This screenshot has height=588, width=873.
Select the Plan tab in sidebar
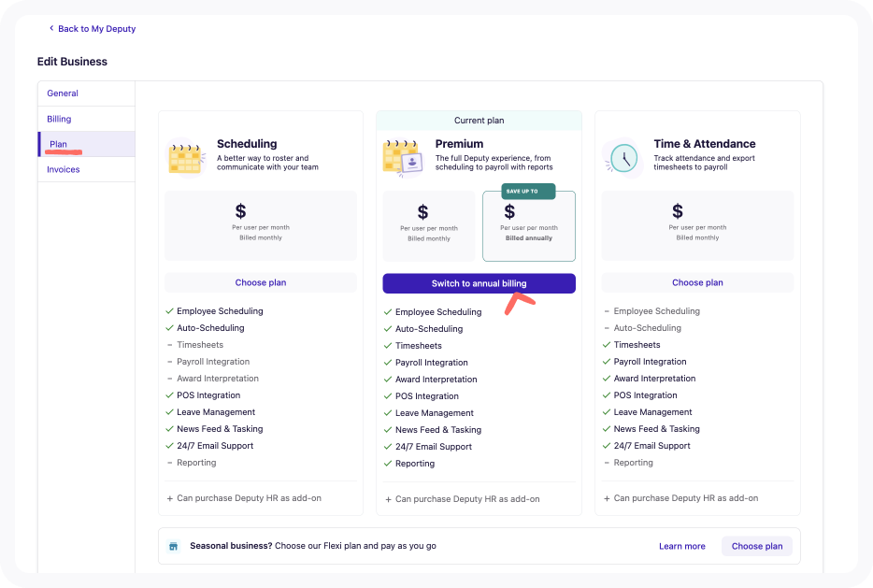[x=59, y=144]
